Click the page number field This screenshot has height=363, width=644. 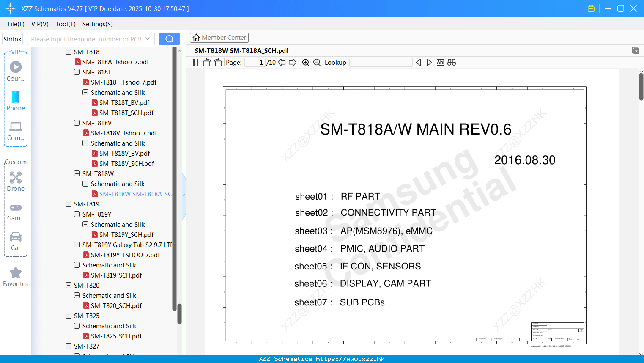[255, 63]
